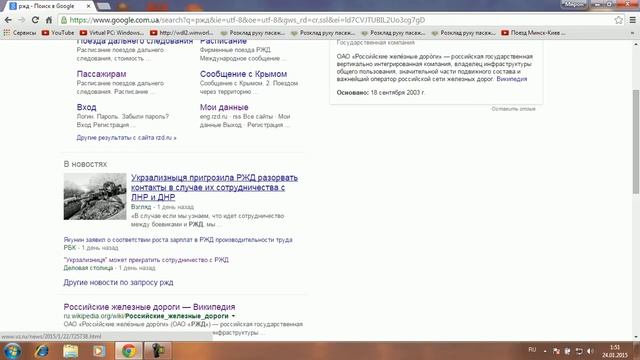The image size is (640, 360).
Task: Open the file explorer folder on taskbar
Action: (70, 351)
